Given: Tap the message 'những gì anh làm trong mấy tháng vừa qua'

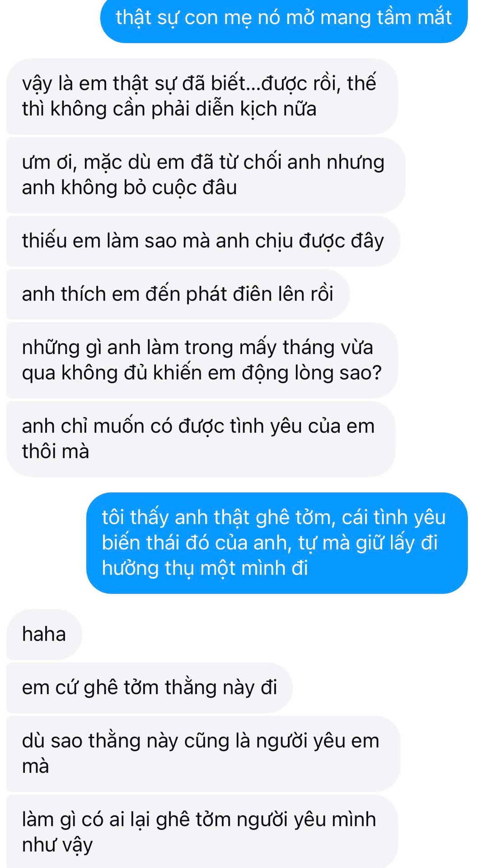Looking at the screenshot, I should pyautogui.click(x=202, y=360).
